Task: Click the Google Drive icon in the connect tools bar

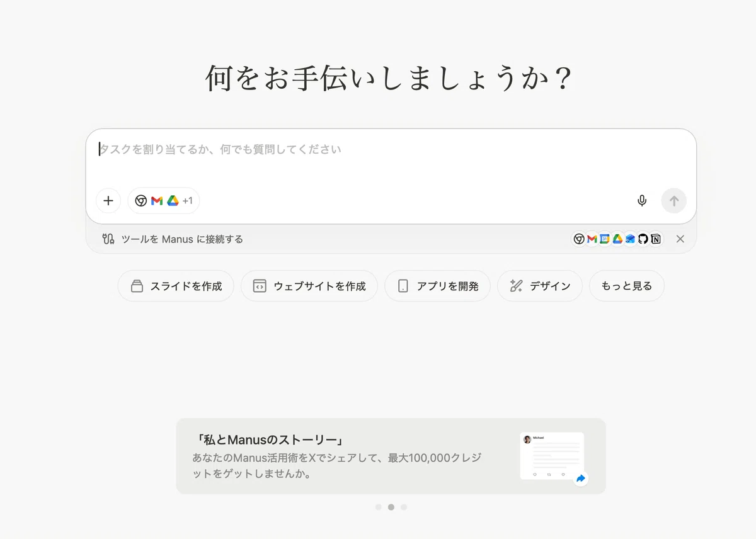Action: 618,239
